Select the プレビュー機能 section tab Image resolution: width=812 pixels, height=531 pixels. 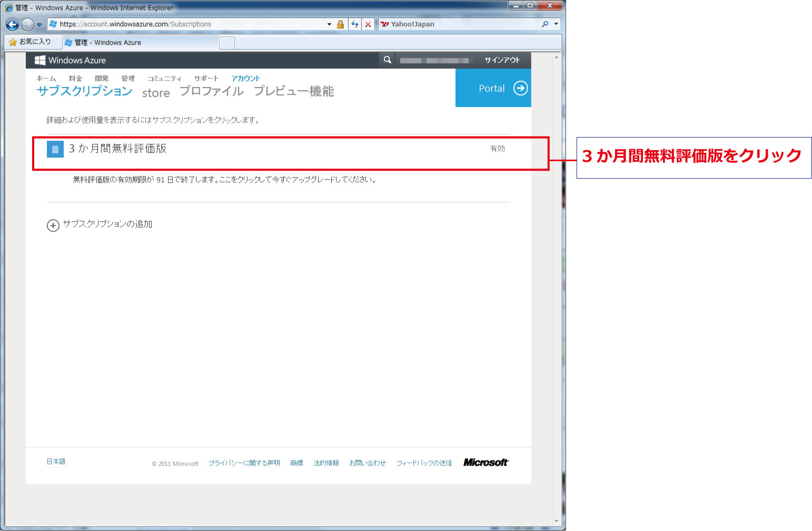click(x=294, y=91)
